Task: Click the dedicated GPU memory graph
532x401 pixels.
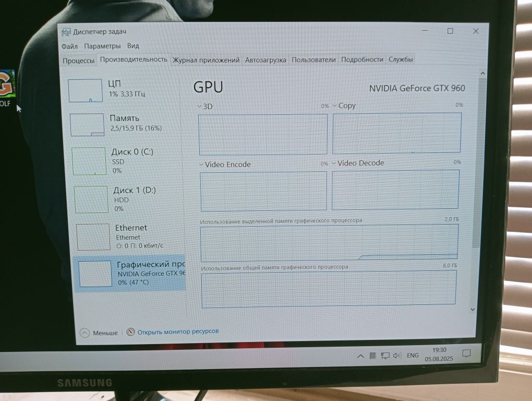Action: point(329,243)
